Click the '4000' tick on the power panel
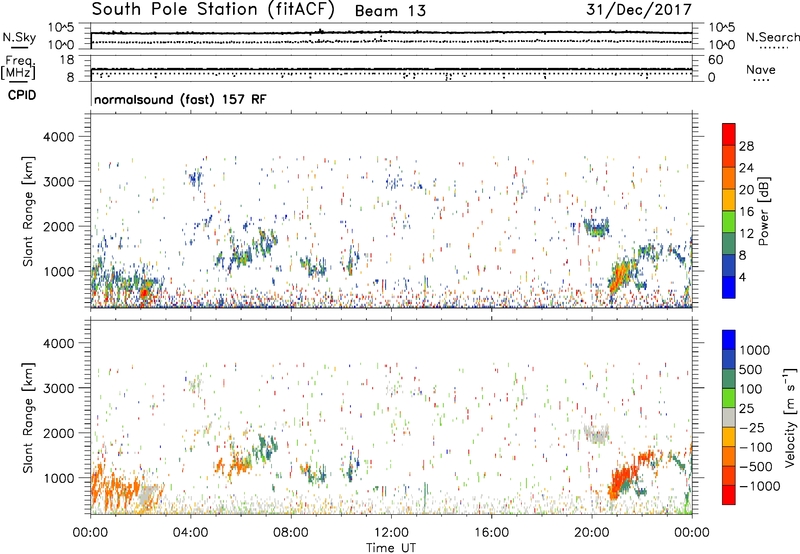Image resolution: width=800 pixels, height=554 pixels. 59,137
